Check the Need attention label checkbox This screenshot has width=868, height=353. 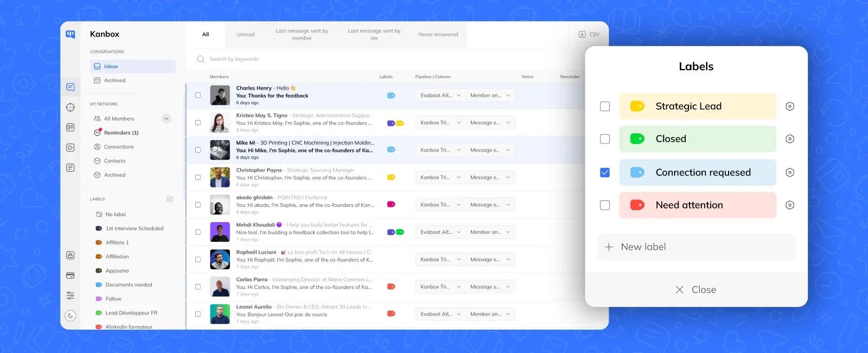(605, 205)
